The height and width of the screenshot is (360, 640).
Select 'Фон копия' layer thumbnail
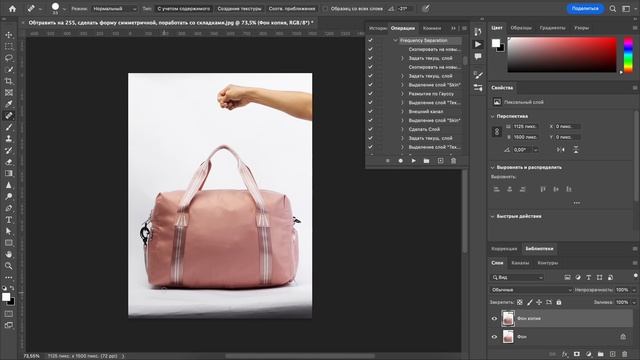pyautogui.click(x=508, y=318)
